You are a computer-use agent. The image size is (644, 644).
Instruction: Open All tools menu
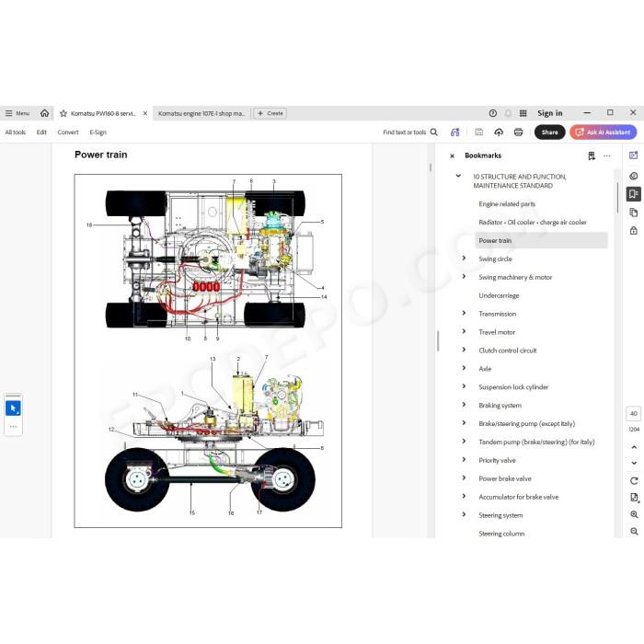click(x=16, y=132)
